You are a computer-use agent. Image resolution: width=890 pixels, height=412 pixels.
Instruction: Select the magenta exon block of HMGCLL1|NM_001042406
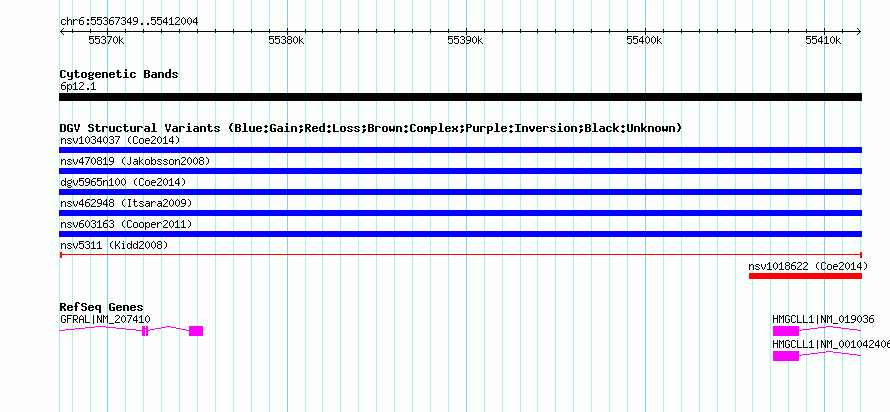tap(786, 356)
